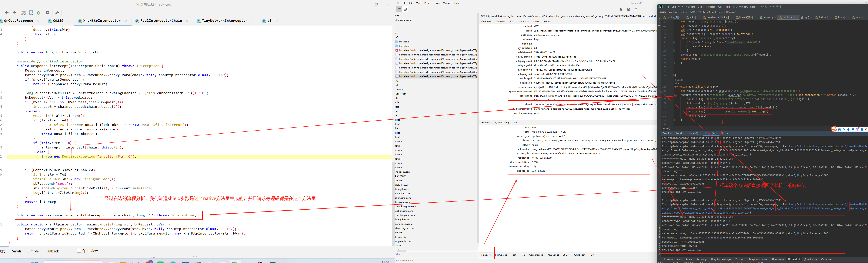Toggle the Split view checkbox
The image size is (868, 263).
(79, 251)
